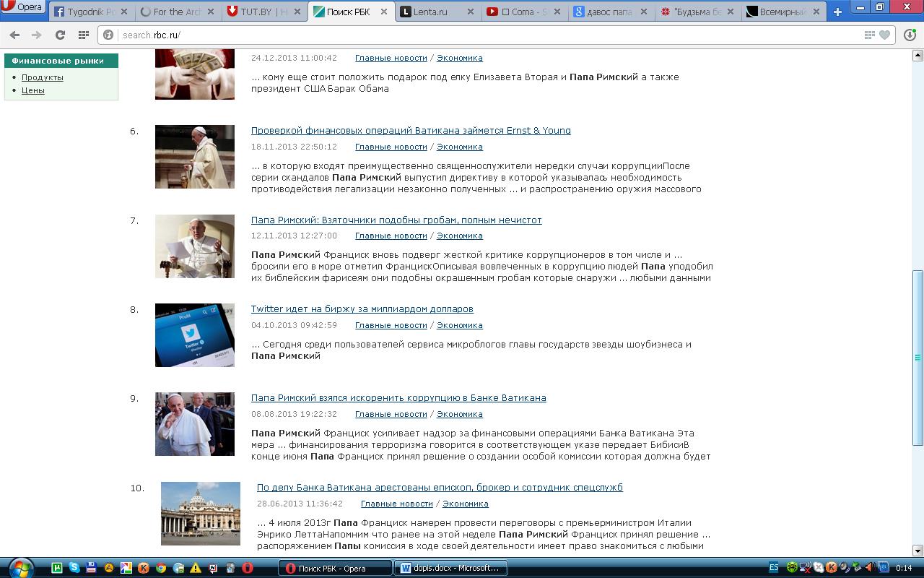Open article 'Twitter идет на биржу'

pyautogui.click(x=362, y=309)
